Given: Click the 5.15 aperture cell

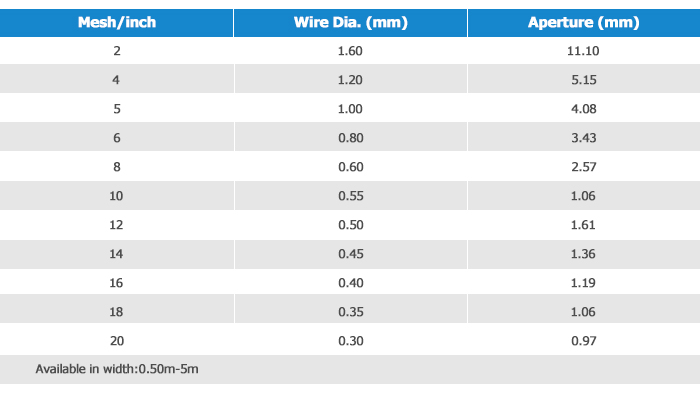Looking at the screenshot, I should (x=584, y=79).
